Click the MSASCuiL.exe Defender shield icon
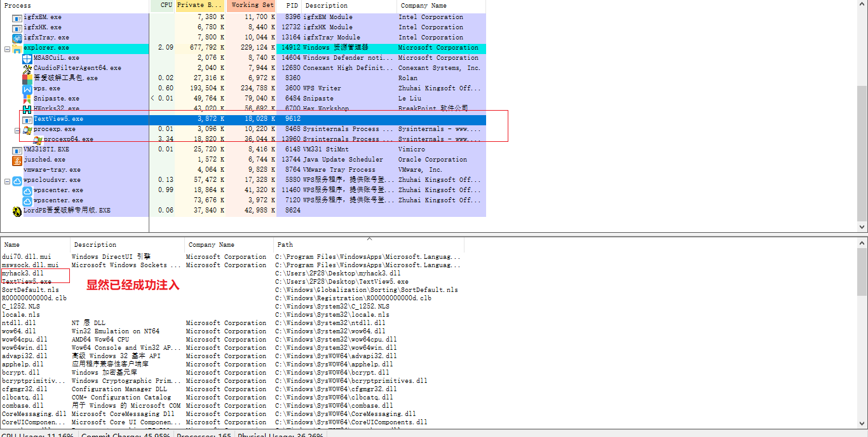The width and height of the screenshot is (868, 437). (x=27, y=58)
